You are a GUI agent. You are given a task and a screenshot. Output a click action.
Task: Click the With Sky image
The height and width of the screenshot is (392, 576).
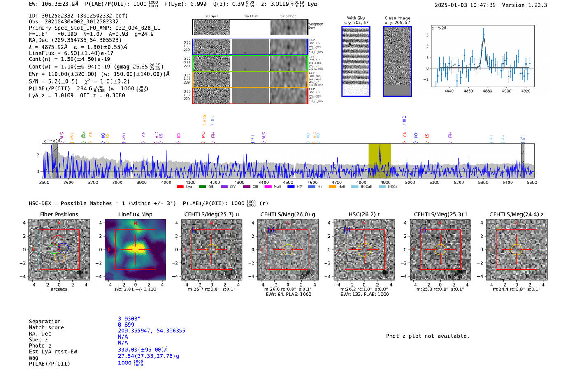[356, 61]
